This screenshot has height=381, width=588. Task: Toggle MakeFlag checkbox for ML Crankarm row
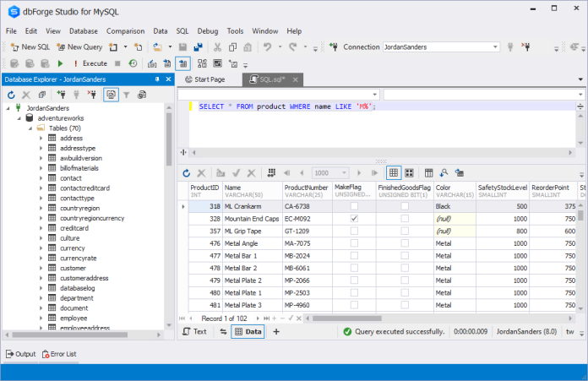(354, 206)
